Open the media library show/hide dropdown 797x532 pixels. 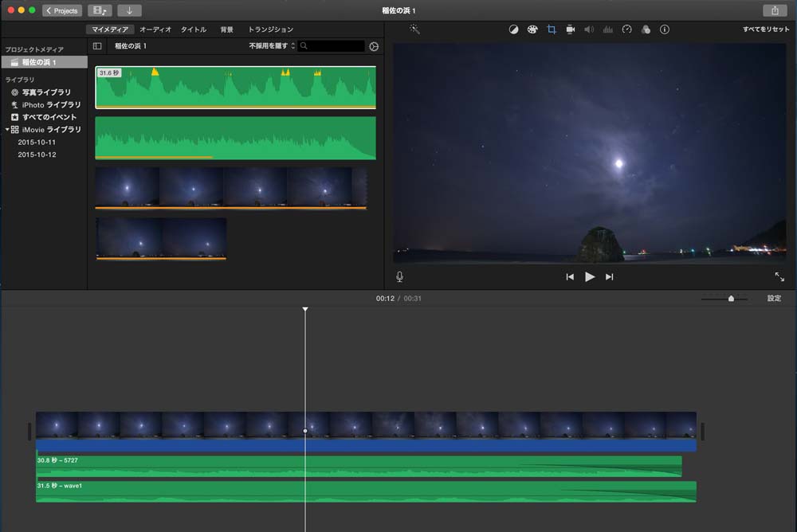[x=100, y=10]
